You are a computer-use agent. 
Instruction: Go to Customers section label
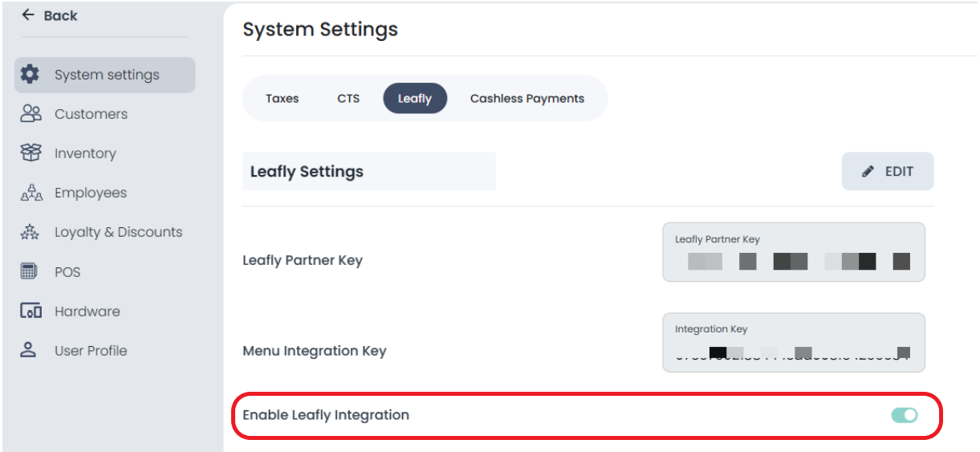click(91, 114)
